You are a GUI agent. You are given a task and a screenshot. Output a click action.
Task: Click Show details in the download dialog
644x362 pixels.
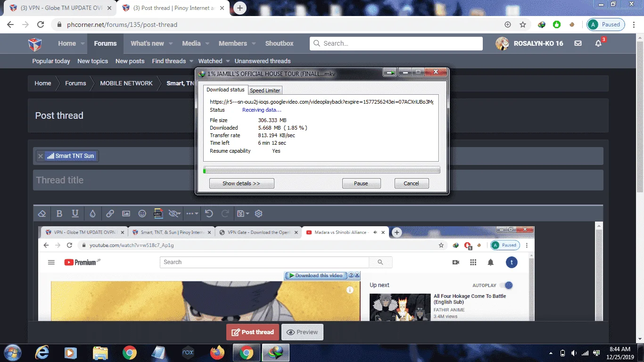point(241,183)
